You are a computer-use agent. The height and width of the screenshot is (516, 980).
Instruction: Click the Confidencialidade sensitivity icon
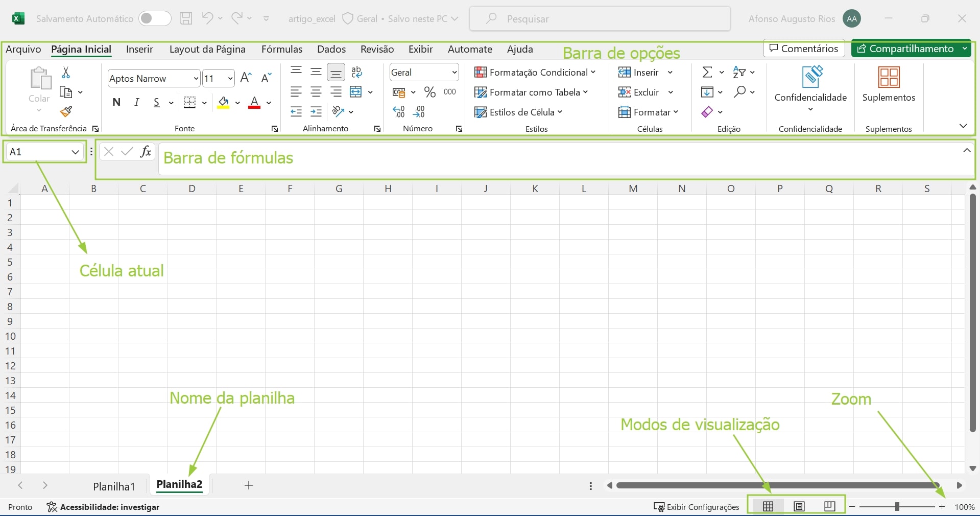(x=812, y=77)
